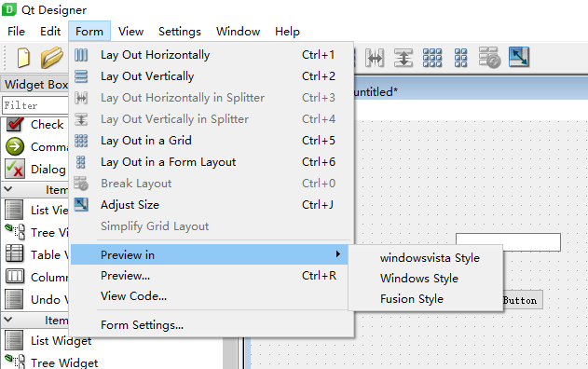Screen dimensions: 588x369
Task: Click toolbar Lay Out Vertically in Splitter icon
Action: pos(403,58)
